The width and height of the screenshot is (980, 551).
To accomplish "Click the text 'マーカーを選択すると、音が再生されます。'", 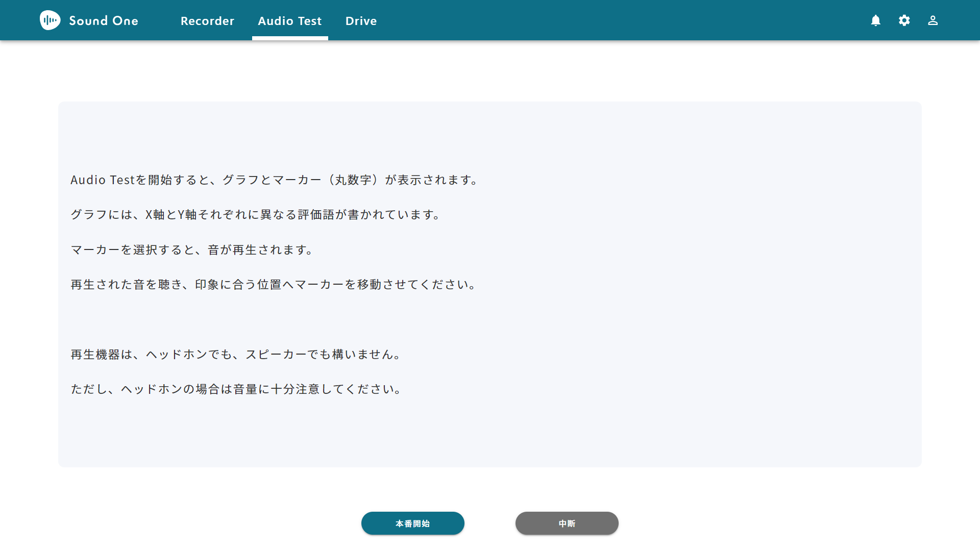I will tap(192, 250).
